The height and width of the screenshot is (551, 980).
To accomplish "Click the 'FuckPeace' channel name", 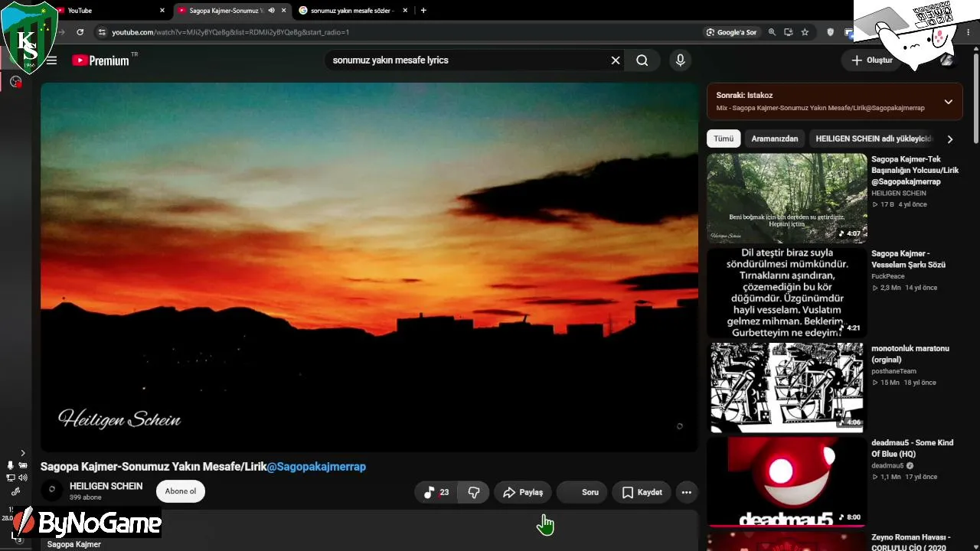I will tap(888, 276).
